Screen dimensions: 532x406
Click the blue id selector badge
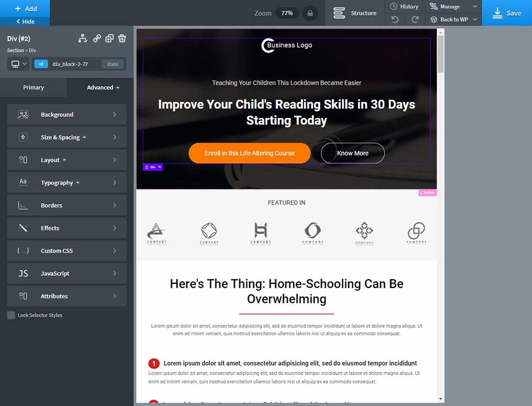click(x=41, y=64)
